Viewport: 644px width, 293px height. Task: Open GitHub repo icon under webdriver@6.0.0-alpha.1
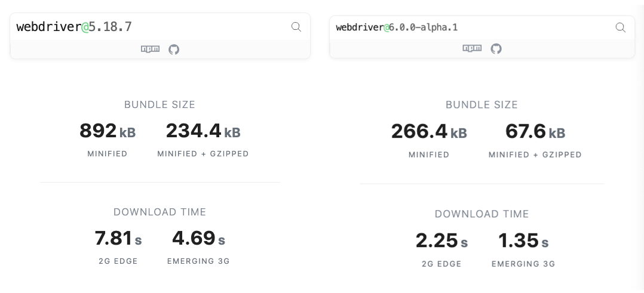[x=496, y=48]
